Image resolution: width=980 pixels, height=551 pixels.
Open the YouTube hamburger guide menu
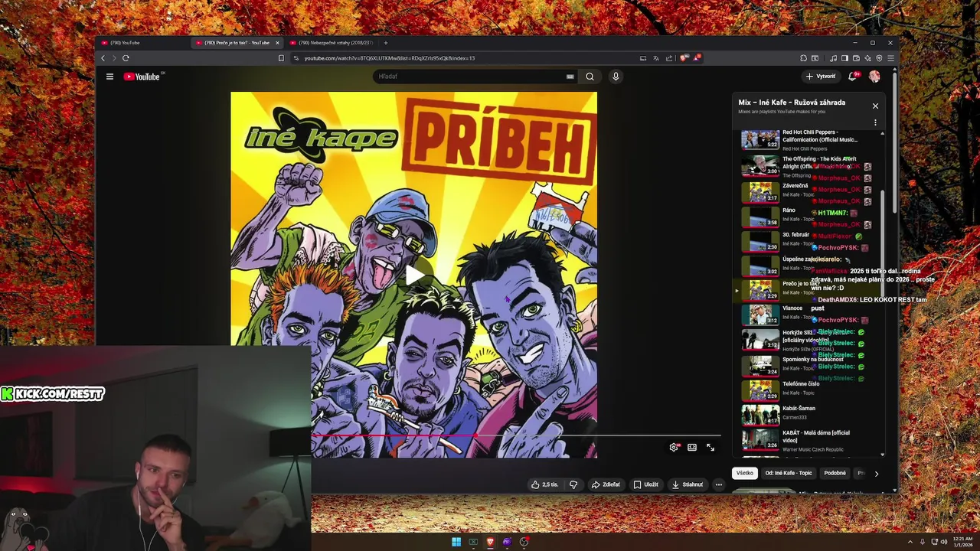point(109,77)
